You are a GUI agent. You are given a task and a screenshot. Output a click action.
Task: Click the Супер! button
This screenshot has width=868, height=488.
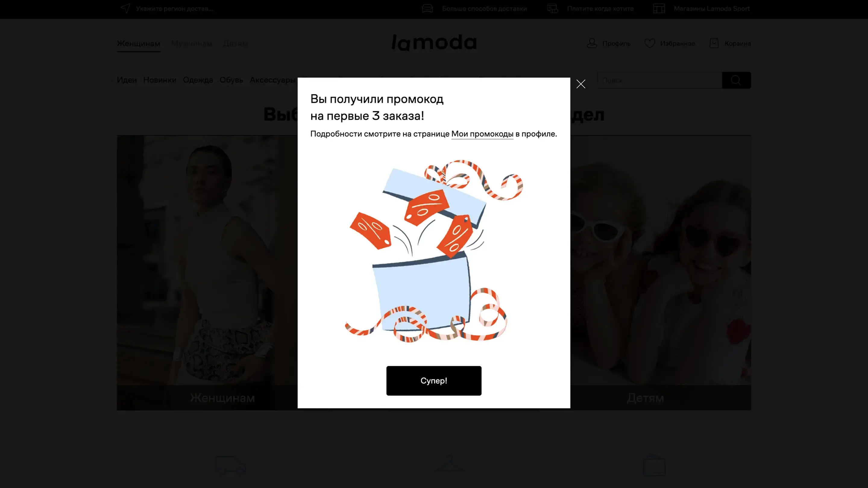click(x=434, y=380)
